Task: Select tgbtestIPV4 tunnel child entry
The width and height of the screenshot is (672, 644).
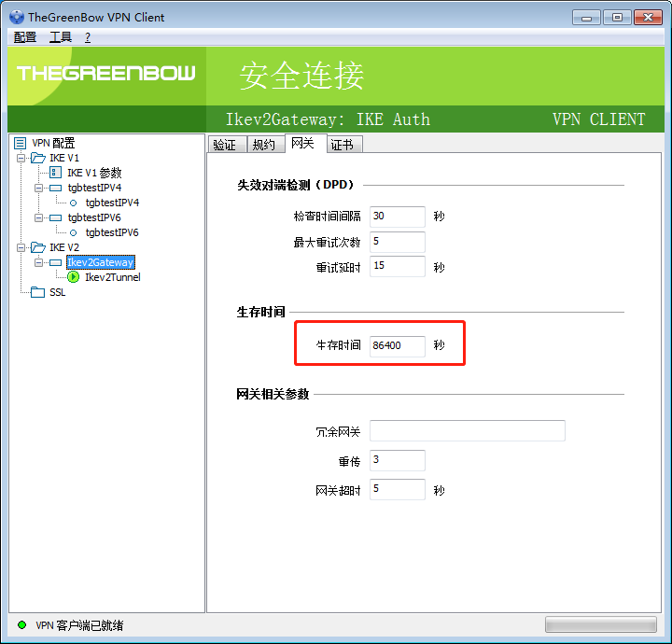Action: coord(112,203)
